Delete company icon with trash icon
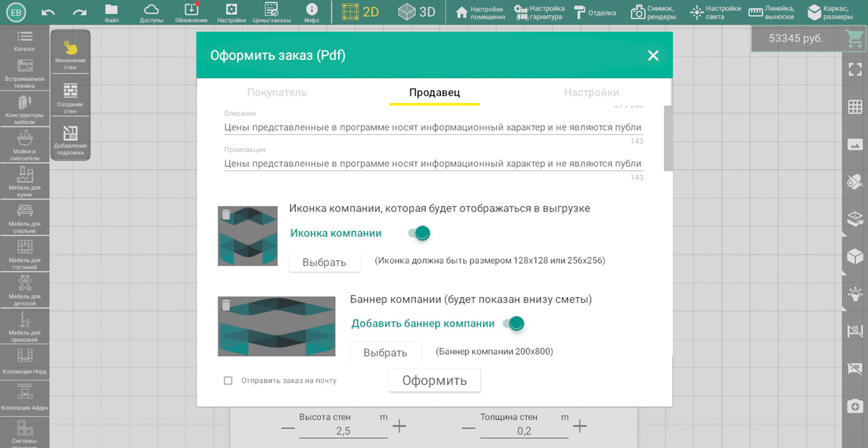This screenshot has height=448, width=868. click(x=226, y=214)
